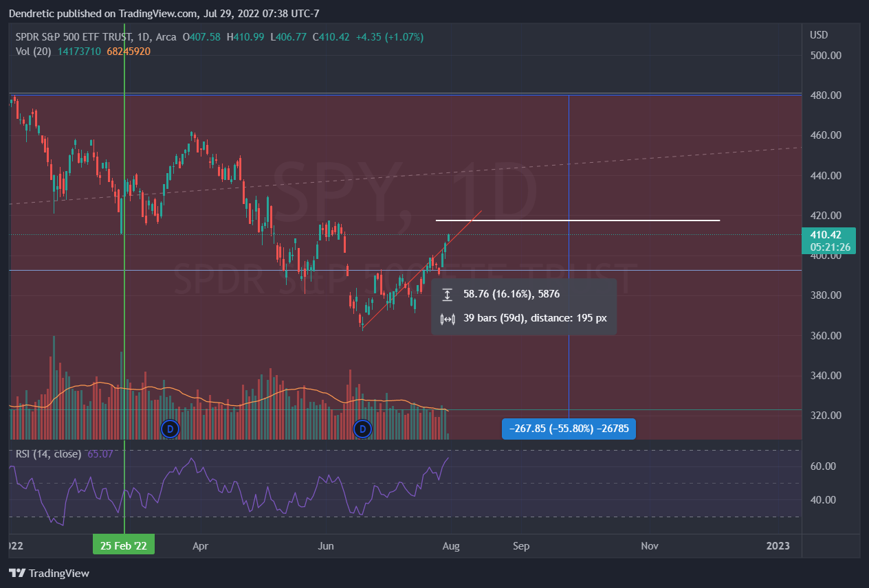Click the Apr label on the time axis
Viewport: 869px width, 588px height.
[x=200, y=546]
